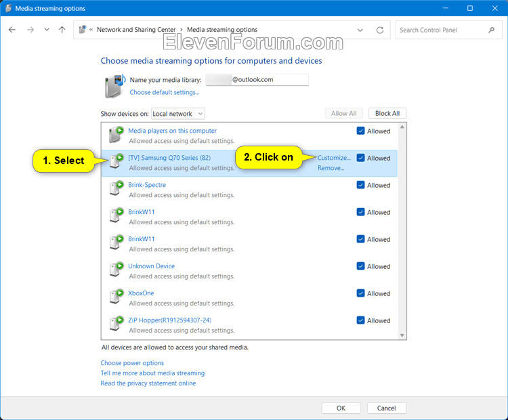Select [TV] Samsung Q70 Series (82) device
The height and width of the screenshot is (420, 508).
tap(169, 158)
